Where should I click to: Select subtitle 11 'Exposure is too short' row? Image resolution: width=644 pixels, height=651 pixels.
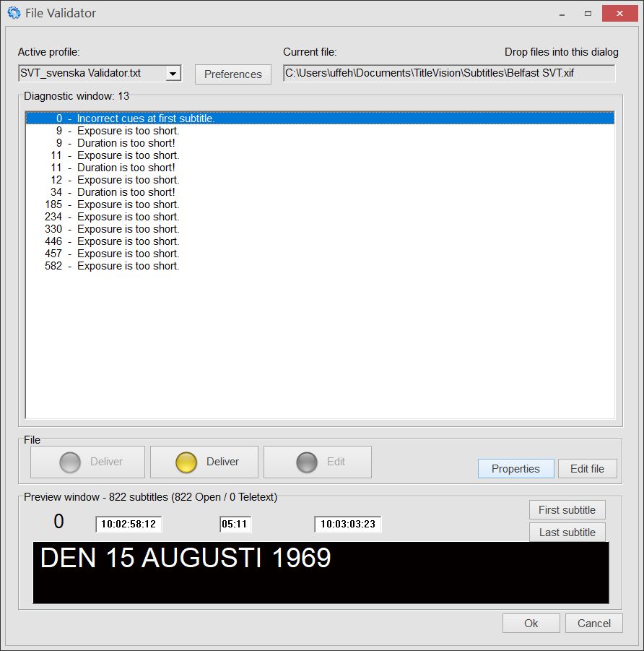320,155
